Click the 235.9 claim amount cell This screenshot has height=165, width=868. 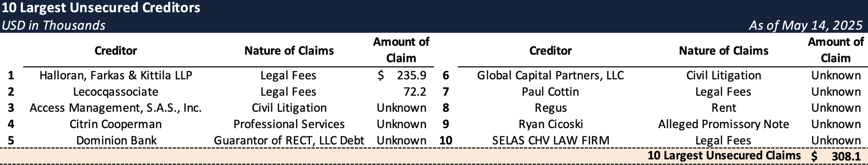pos(402,75)
